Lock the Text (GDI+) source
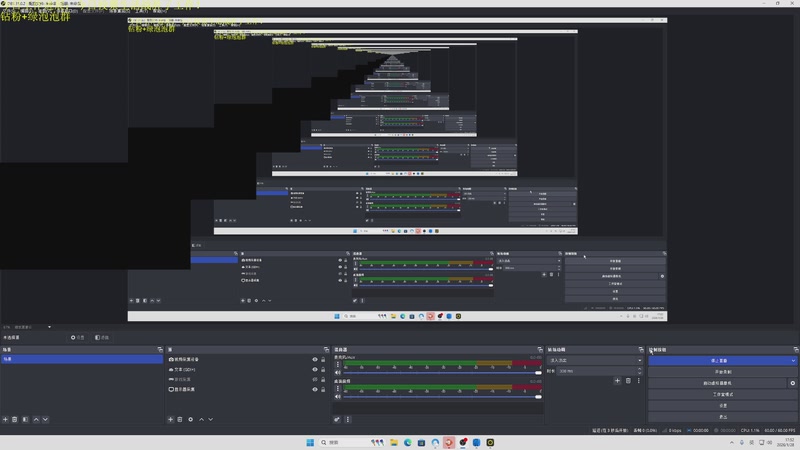800x450 pixels. tap(323, 369)
